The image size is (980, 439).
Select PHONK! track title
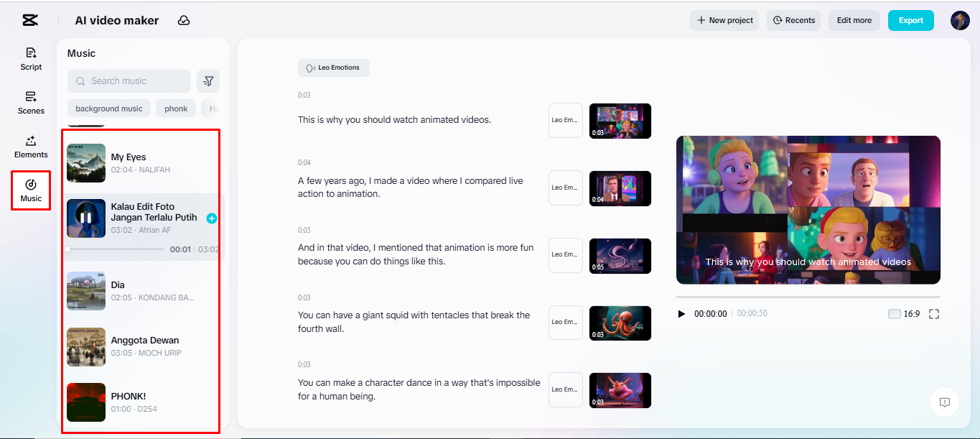coord(129,396)
